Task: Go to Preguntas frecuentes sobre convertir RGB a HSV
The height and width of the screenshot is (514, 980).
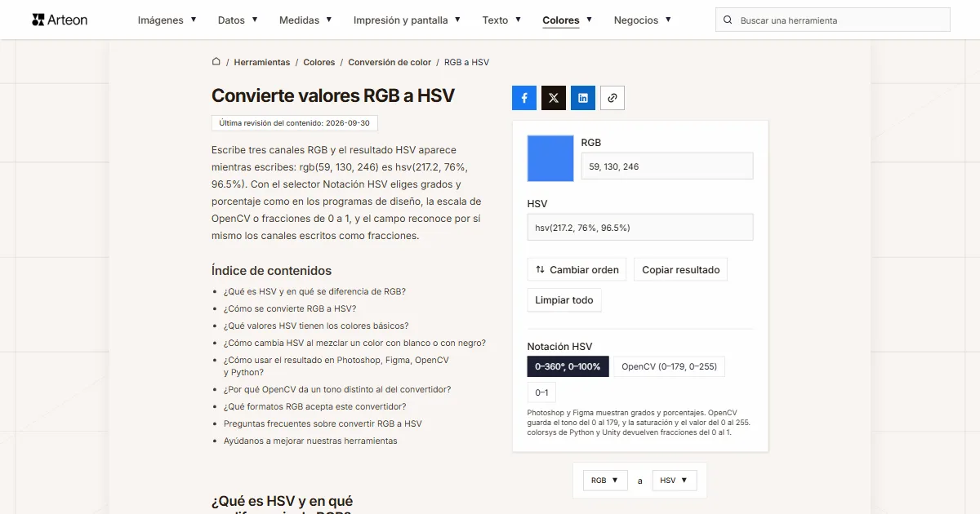Action: [323, 423]
